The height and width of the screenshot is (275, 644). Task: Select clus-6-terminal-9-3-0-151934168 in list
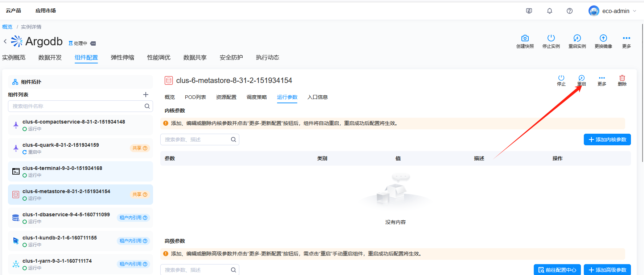[80, 171]
